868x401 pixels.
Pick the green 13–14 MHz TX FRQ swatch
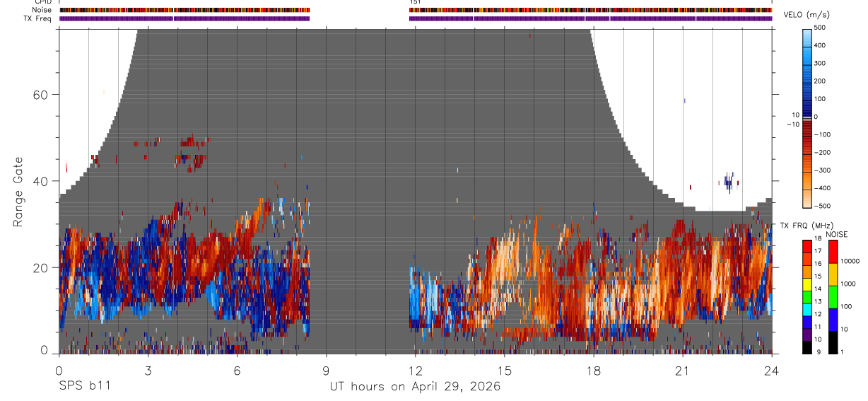(x=808, y=296)
